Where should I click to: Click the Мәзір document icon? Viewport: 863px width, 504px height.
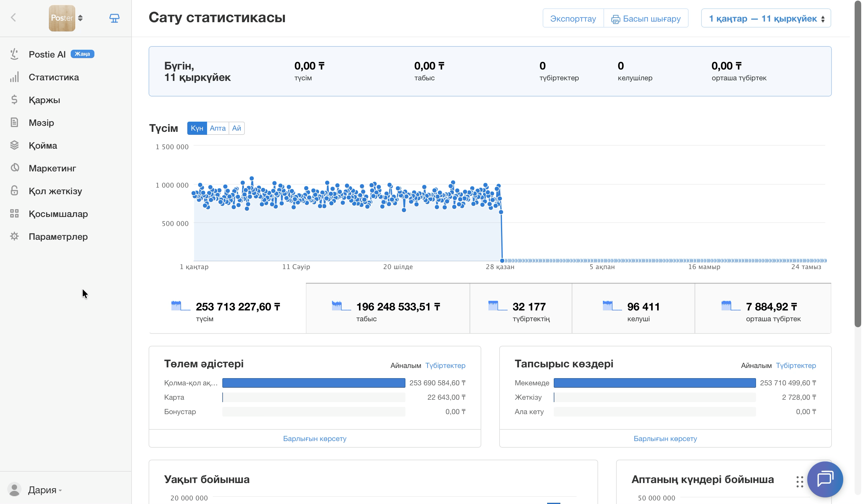[x=14, y=122]
